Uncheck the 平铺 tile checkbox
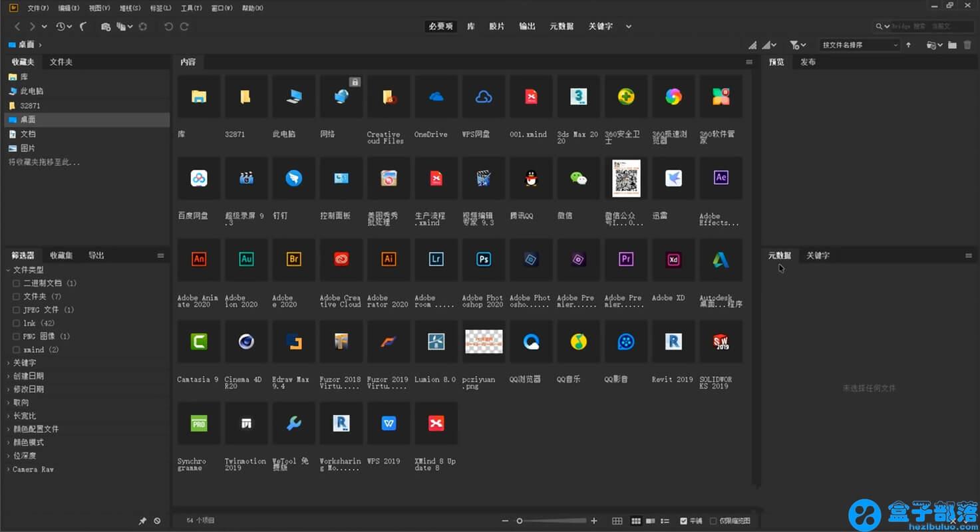 click(x=683, y=521)
